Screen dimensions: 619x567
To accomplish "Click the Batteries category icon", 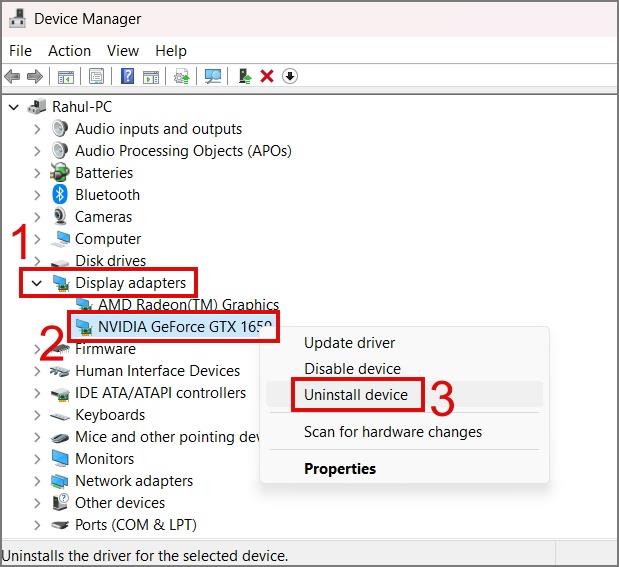I will (60, 173).
